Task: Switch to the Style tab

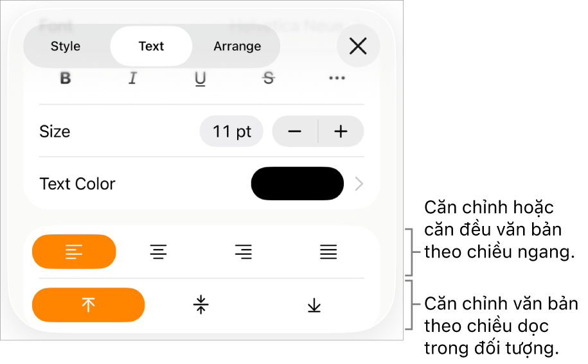Action: coord(66,46)
